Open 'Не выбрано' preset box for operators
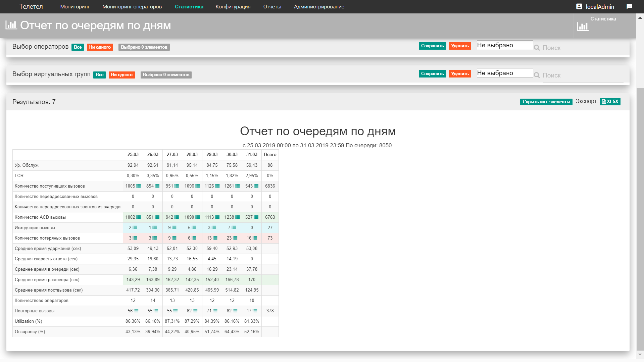The width and height of the screenshot is (644, 362). tap(505, 45)
